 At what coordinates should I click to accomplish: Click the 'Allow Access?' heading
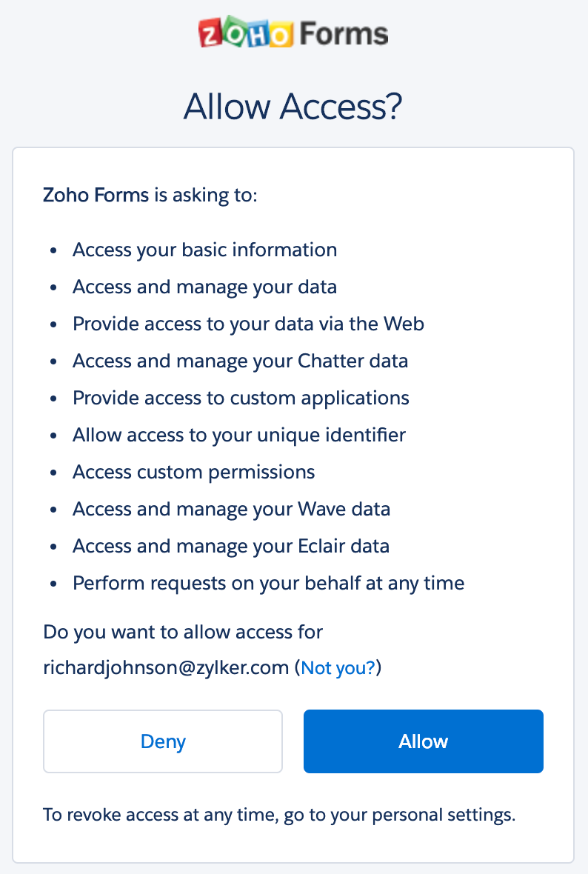(x=293, y=107)
